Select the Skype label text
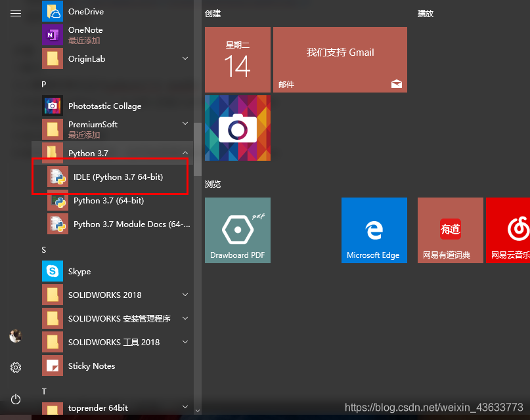This screenshot has height=420, width=530. pos(79,272)
